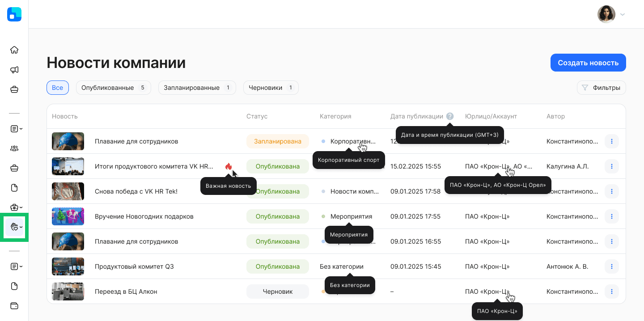Image resolution: width=644 pixels, height=321 pixels.
Task: Select the megaphone announcements icon in sidebar
Action: pyautogui.click(x=14, y=70)
